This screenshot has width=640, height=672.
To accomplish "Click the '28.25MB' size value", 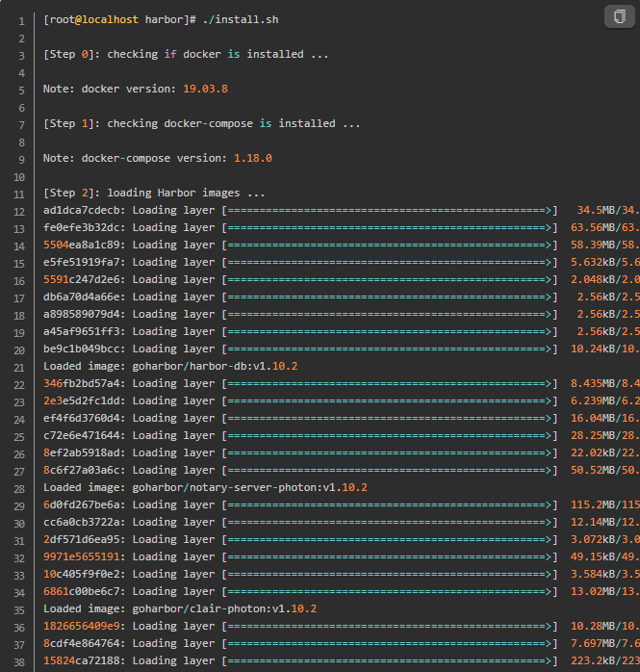I will (x=593, y=435).
